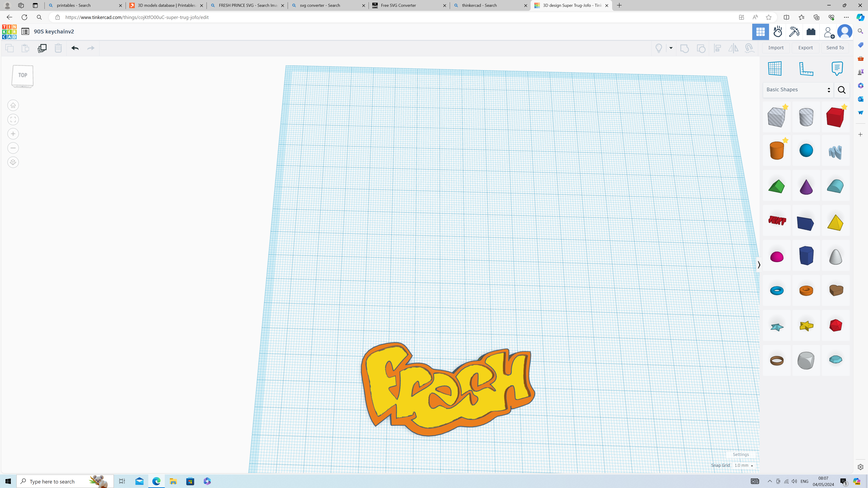Click the Align tool
This screenshot has width=868, height=488.
[717, 48]
